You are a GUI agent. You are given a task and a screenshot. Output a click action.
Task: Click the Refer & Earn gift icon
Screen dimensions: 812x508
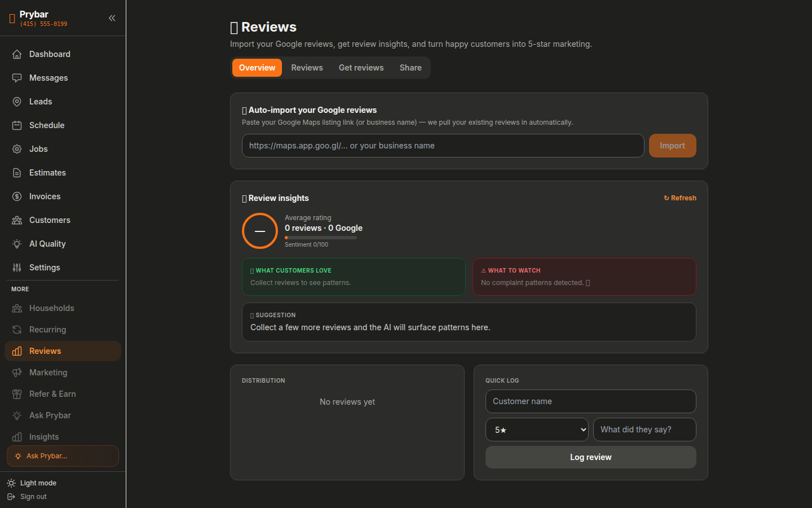click(x=17, y=394)
